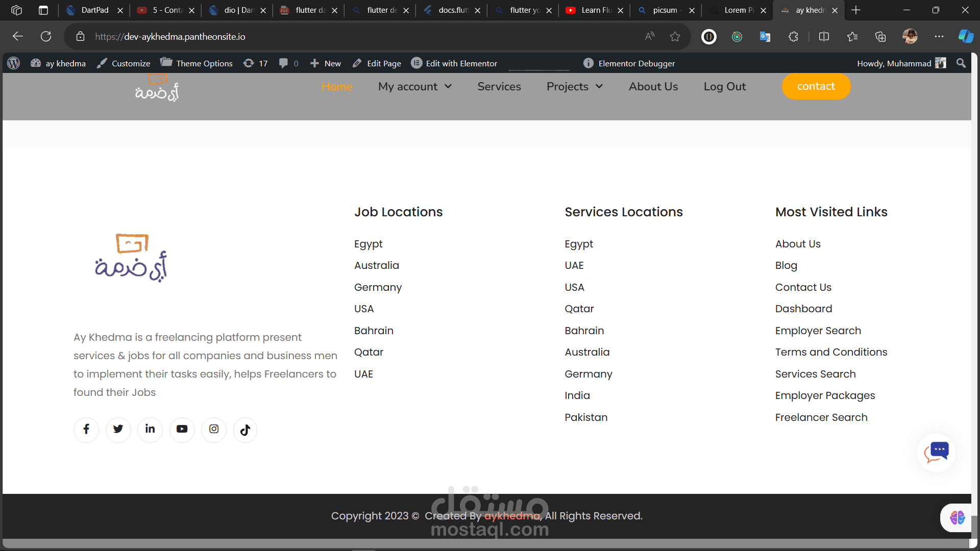Open the floating chat bubble widget

coord(937,453)
